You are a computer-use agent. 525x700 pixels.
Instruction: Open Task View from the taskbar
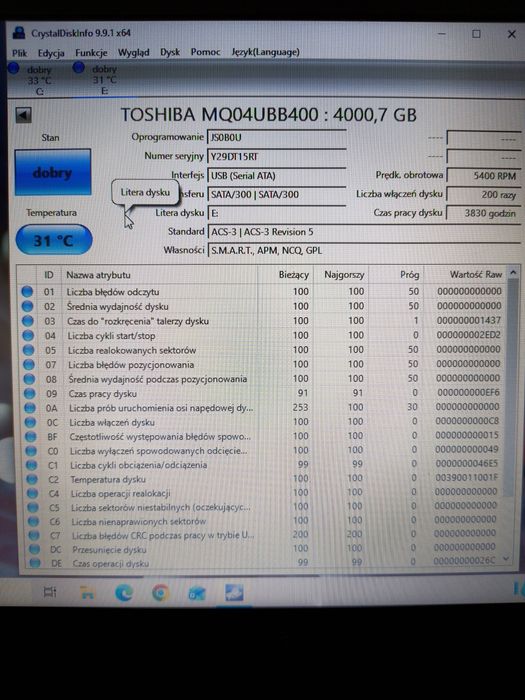coord(50,592)
